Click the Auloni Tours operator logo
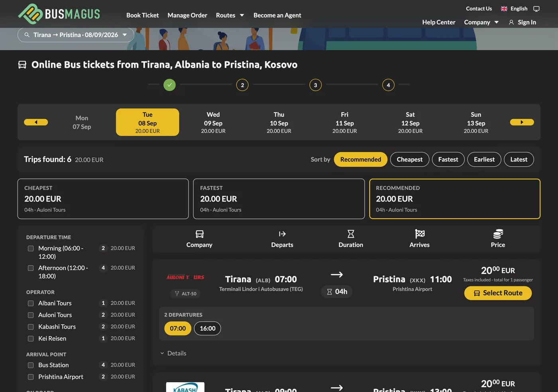The image size is (558, 392). click(x=185, y=277)
